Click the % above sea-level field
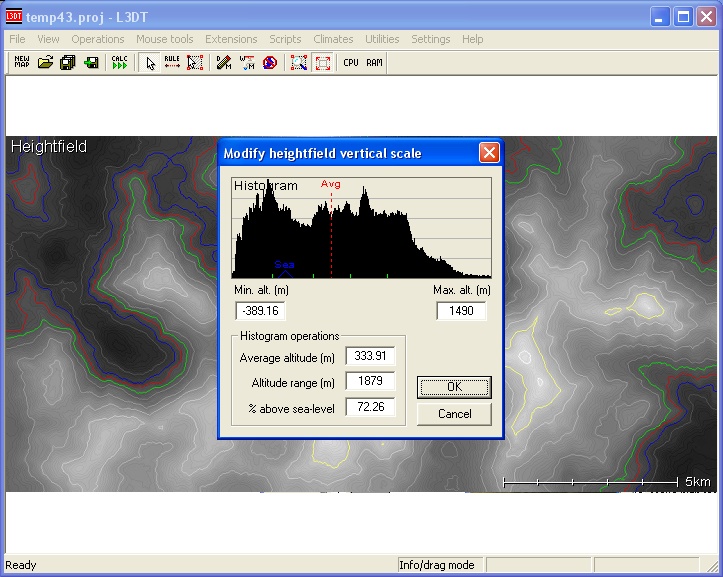 tap(370, 407)
